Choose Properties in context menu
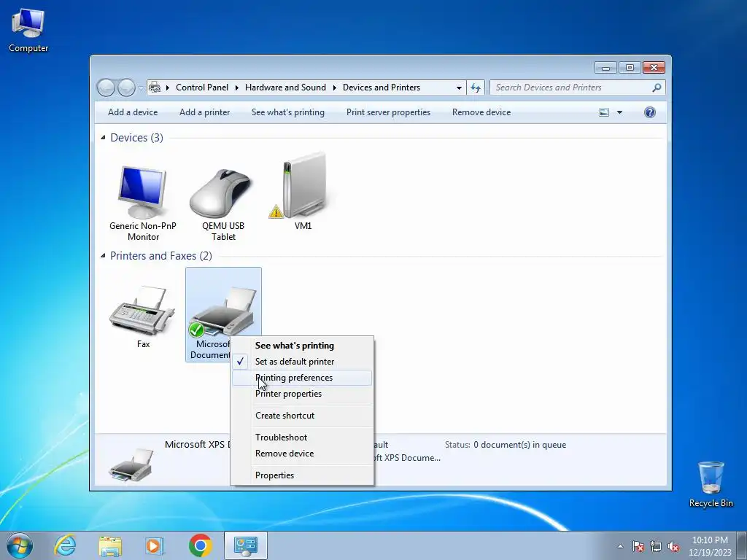The width and height of the screenshot is (747, 560). [x=301, y=475]
